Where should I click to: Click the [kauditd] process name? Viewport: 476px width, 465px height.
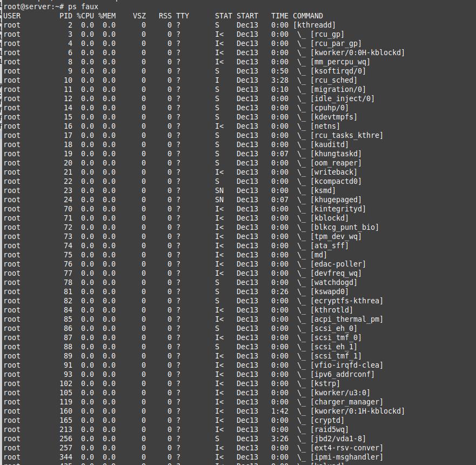coord(330,144)
